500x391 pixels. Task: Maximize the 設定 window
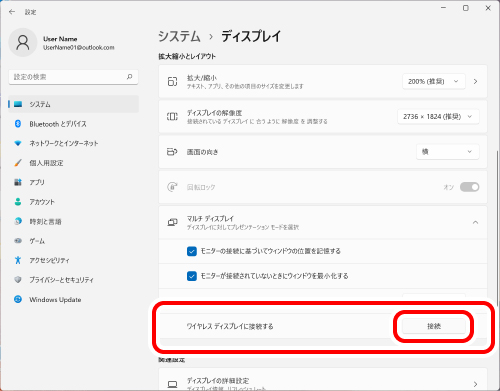pyautogui.click(x=466, y=8)
